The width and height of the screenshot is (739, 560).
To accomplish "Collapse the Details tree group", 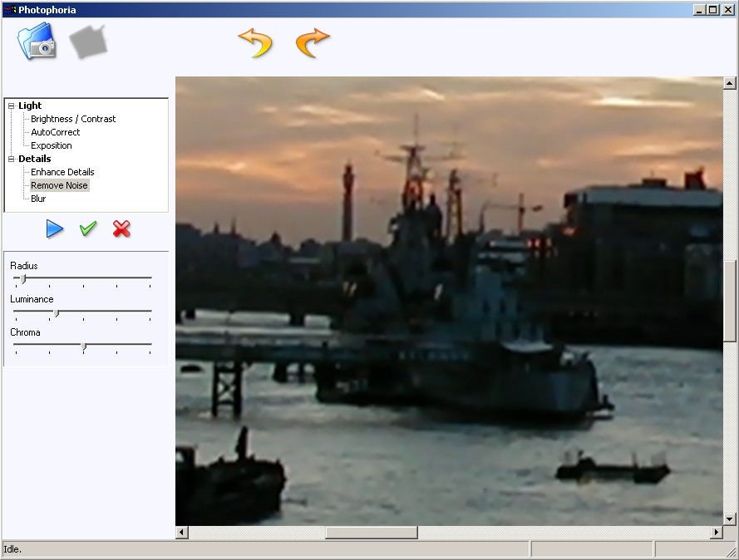I will [x=12, y=160].
